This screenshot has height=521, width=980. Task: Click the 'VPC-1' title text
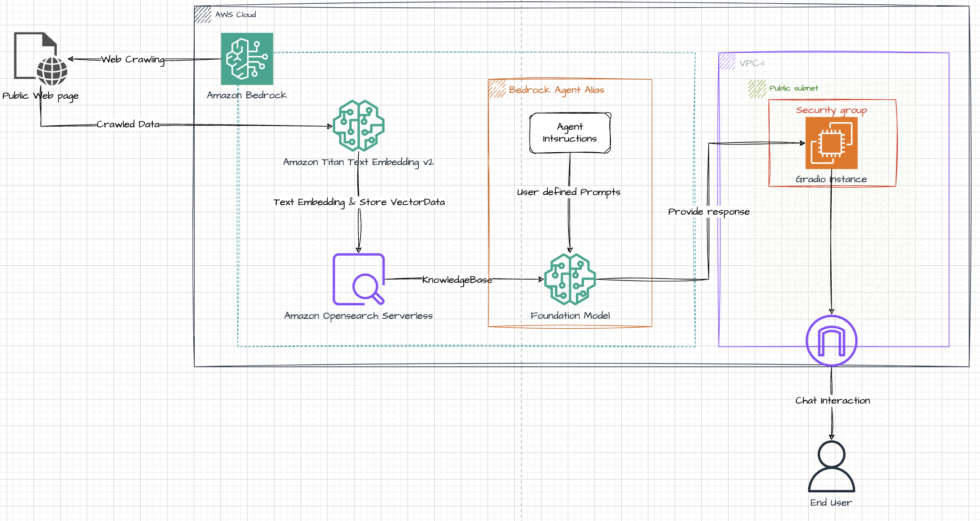pyautogui.click(x=751, y=63)
